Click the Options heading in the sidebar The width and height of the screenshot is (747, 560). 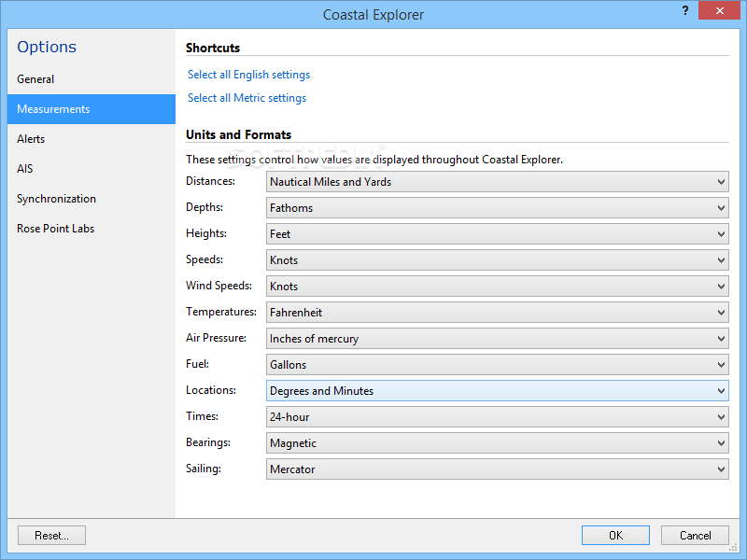tap(47, 47)
